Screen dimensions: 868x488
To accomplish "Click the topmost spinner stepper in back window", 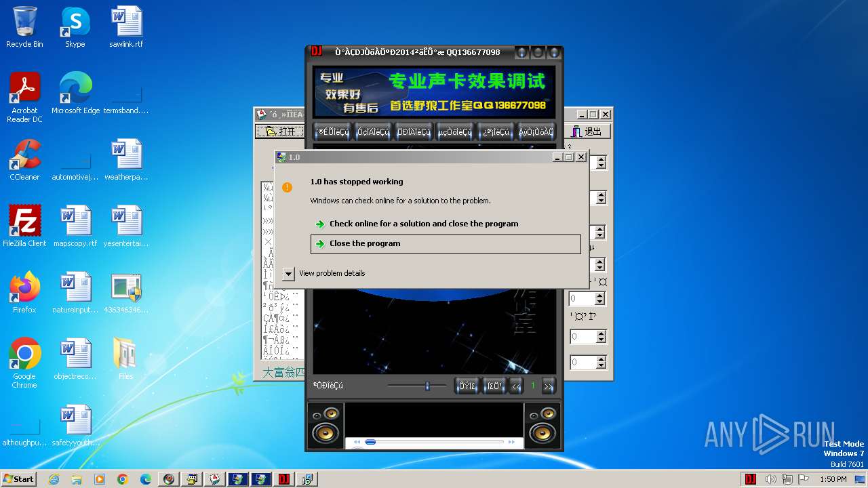I will click(601, 163).
